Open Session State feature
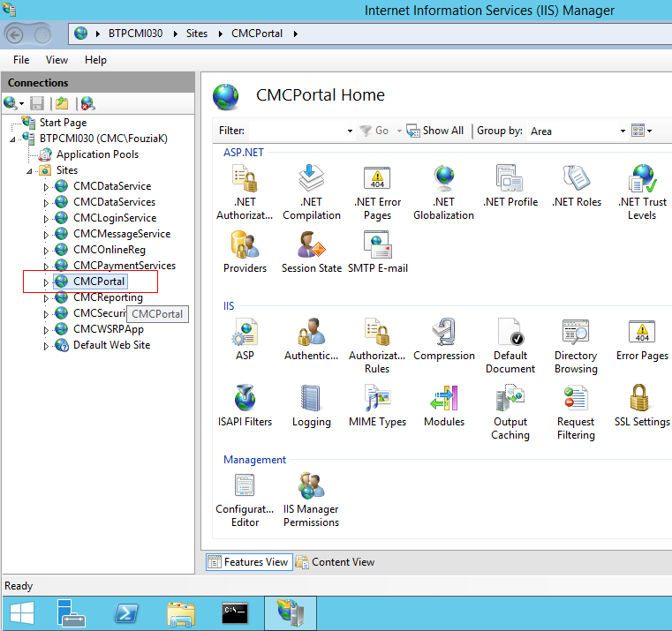This screenshot has width=672, height=631. 312,252
